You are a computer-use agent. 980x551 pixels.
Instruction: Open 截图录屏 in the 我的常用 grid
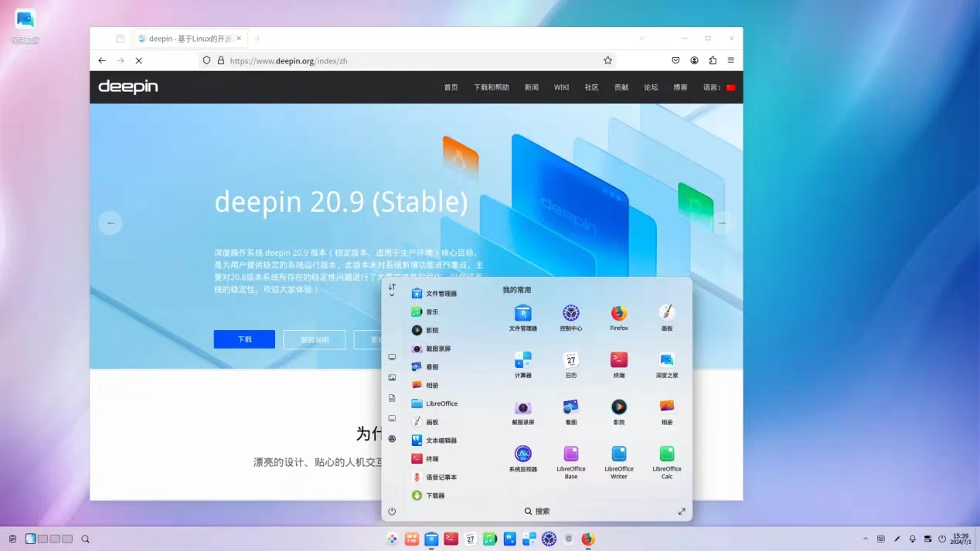(x=523, y=411)
